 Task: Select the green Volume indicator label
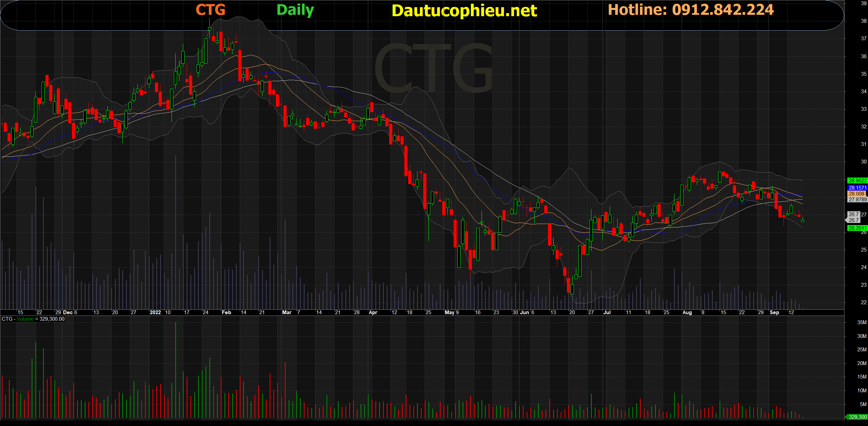[x=25, y=319]
